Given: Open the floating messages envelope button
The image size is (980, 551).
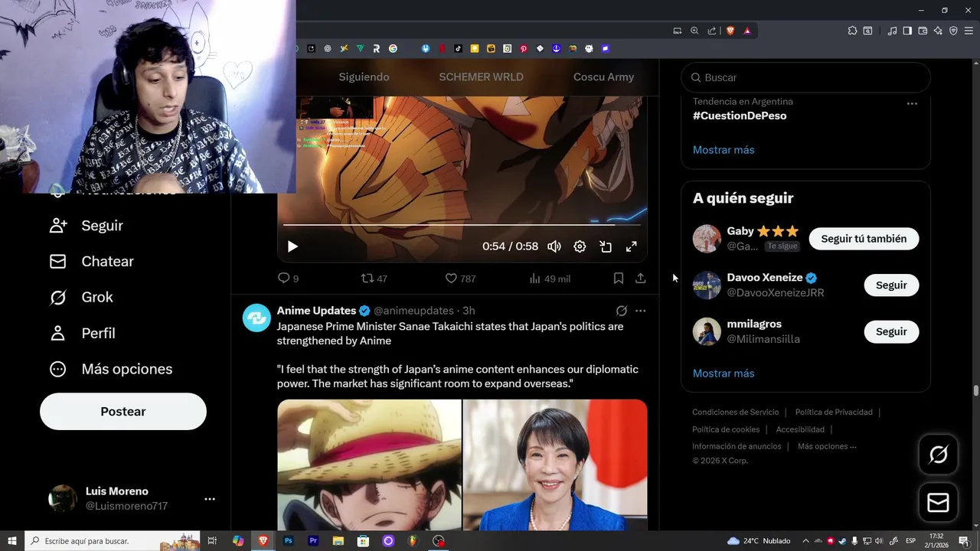Looking at the screenshot, I should tap(938, 502).
